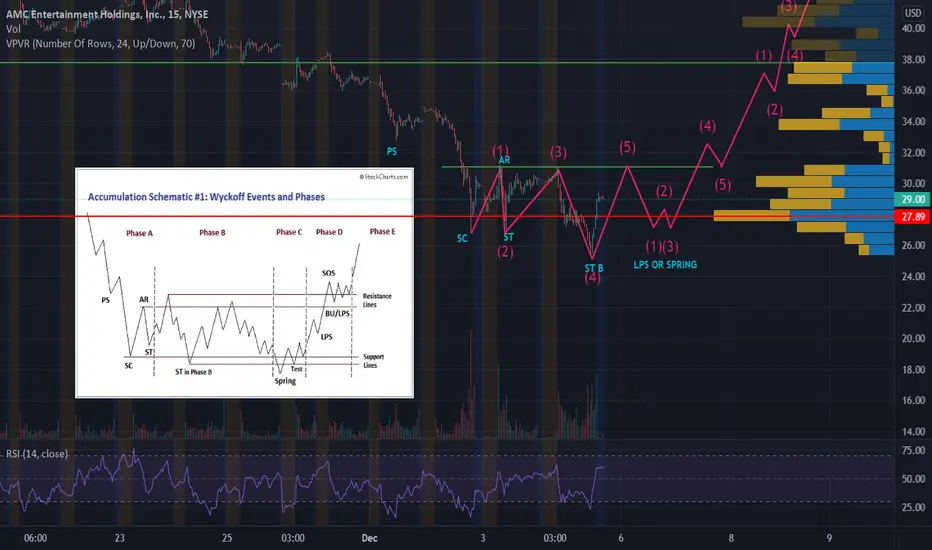Click the 9 date label on time axis

tap(829, 538)
